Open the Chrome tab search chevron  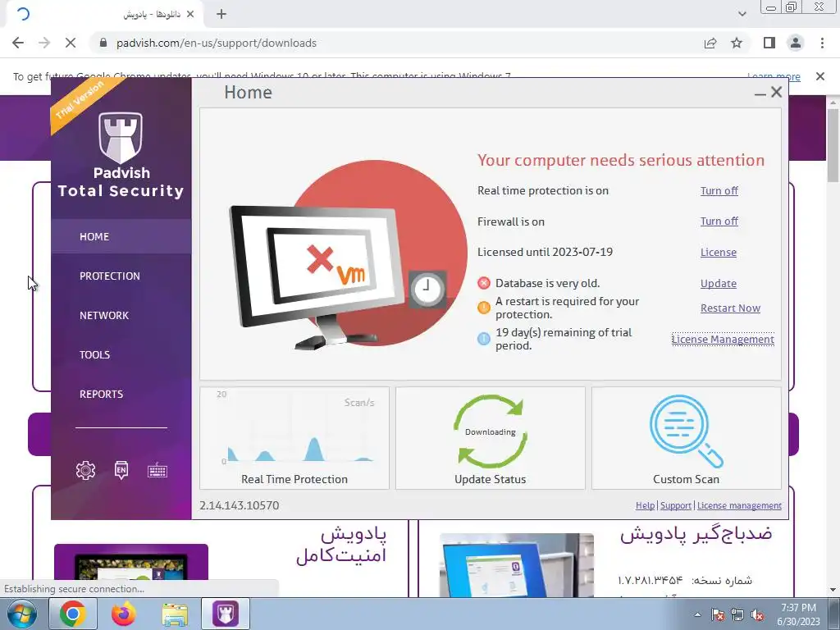(742, 14)
